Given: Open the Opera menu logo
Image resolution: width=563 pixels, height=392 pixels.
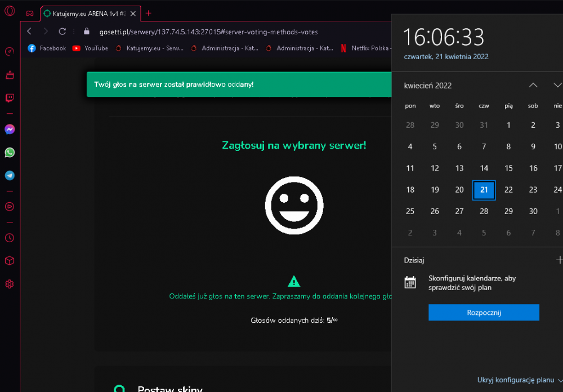Looking at the screenshot, I should [x=10, y=11].
